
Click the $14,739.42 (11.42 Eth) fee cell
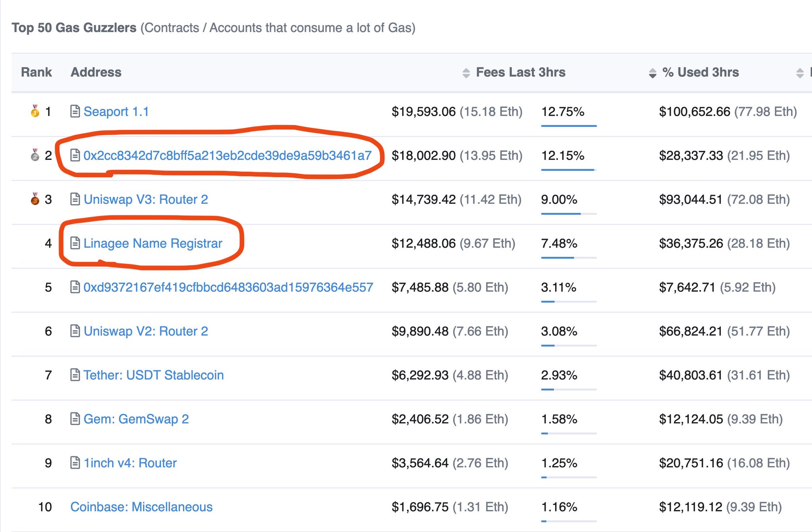point(456,199)
